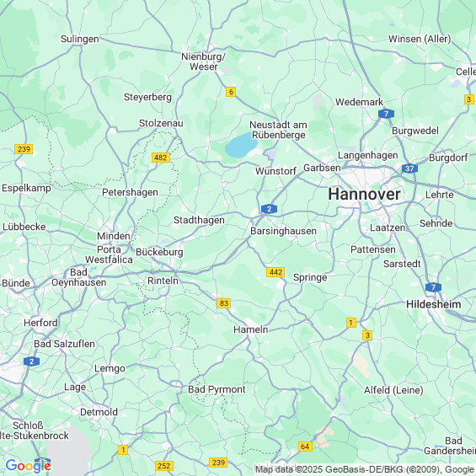Click the A2 motorway shield near Barsinghausen

[269, 209]
